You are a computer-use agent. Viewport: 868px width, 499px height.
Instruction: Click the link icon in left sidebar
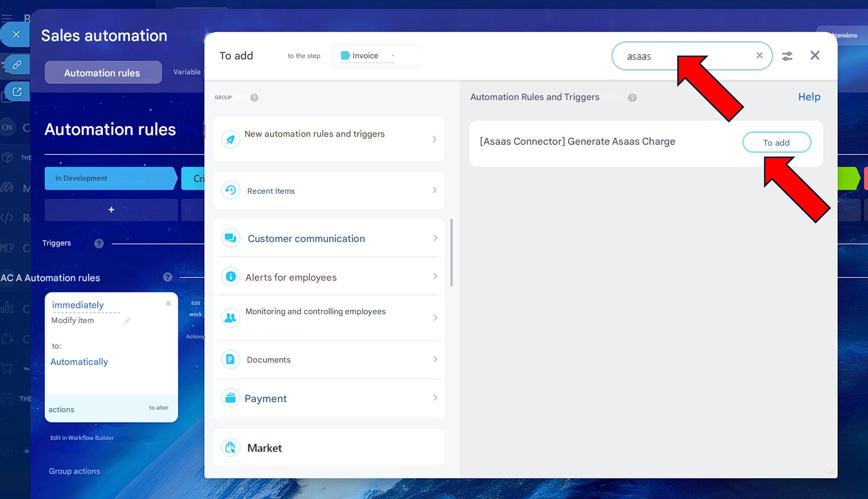(17, 65)
